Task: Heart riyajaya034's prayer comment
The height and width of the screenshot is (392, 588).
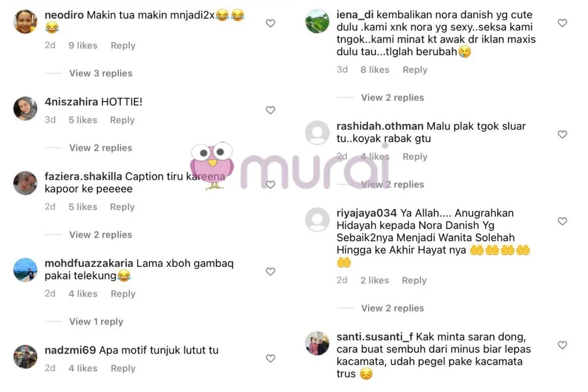Action: [x=563, y=222]
